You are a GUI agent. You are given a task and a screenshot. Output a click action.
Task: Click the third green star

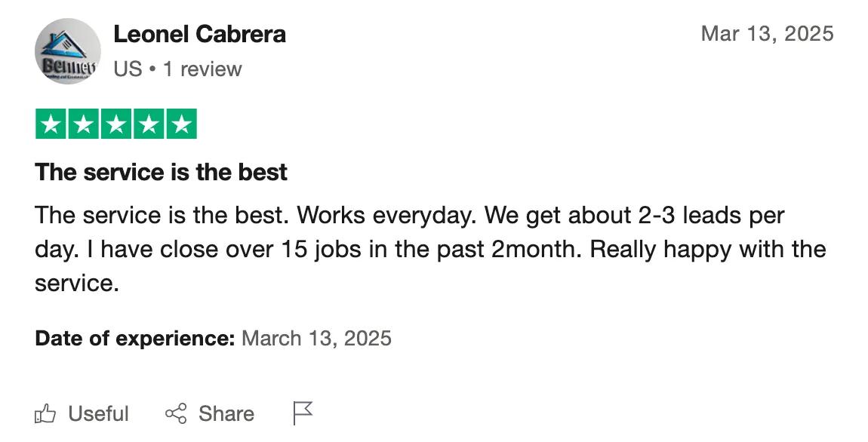click(x=116, y=124)
